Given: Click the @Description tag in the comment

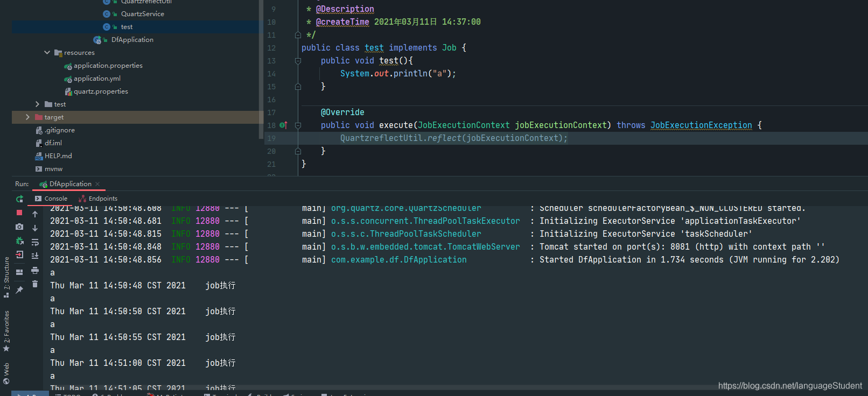Looking at the screenshot, I should point(345,9).
